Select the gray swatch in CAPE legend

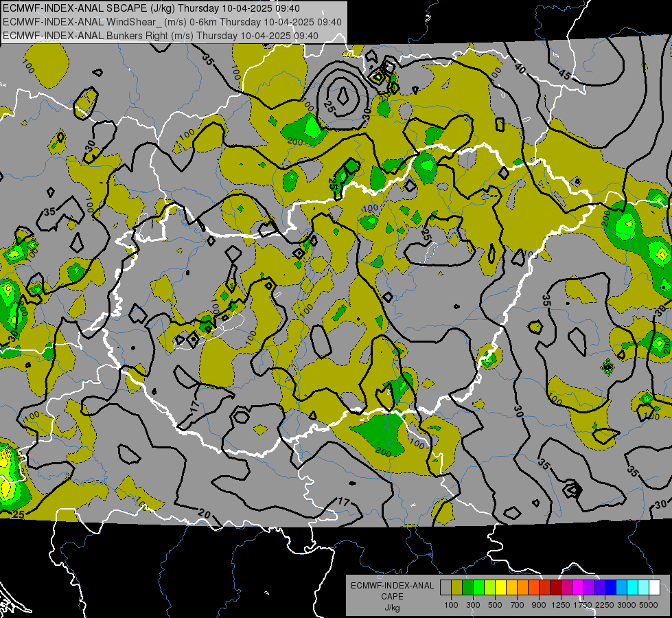[445, 588]
